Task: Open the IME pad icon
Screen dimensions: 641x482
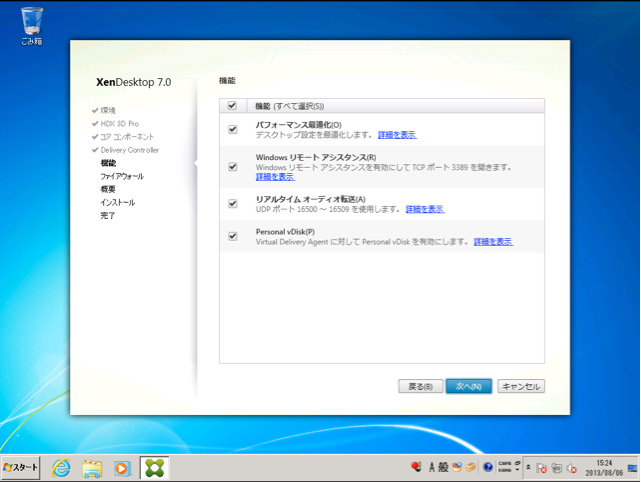Action: [457, 467]
